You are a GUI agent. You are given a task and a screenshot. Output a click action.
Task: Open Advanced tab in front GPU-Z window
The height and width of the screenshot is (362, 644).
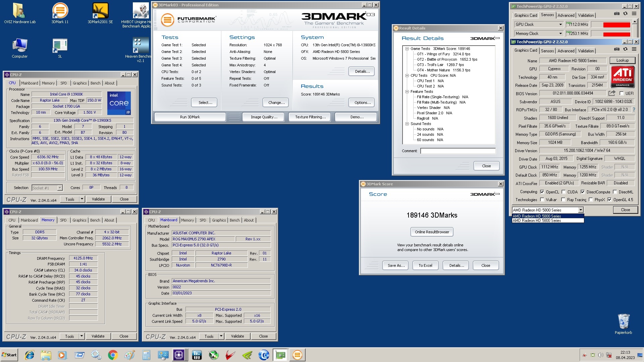pyautogui.click(x=566, y=51)
